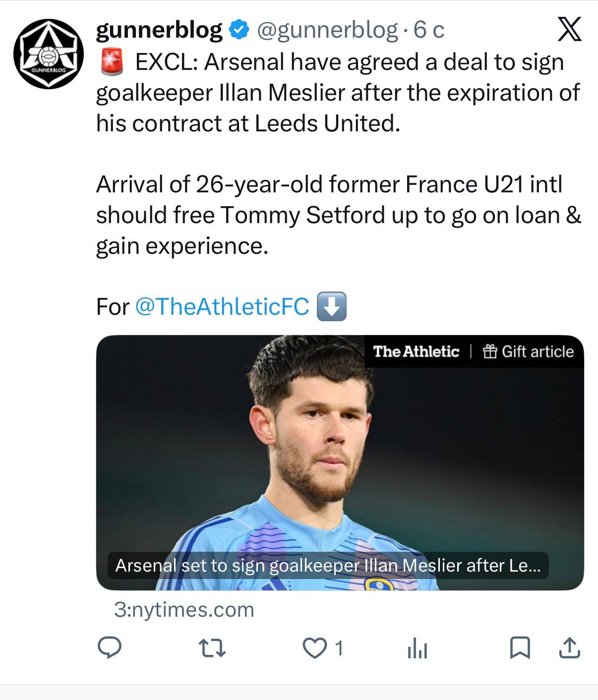Like the tweet with heart icon

point(314,648)
